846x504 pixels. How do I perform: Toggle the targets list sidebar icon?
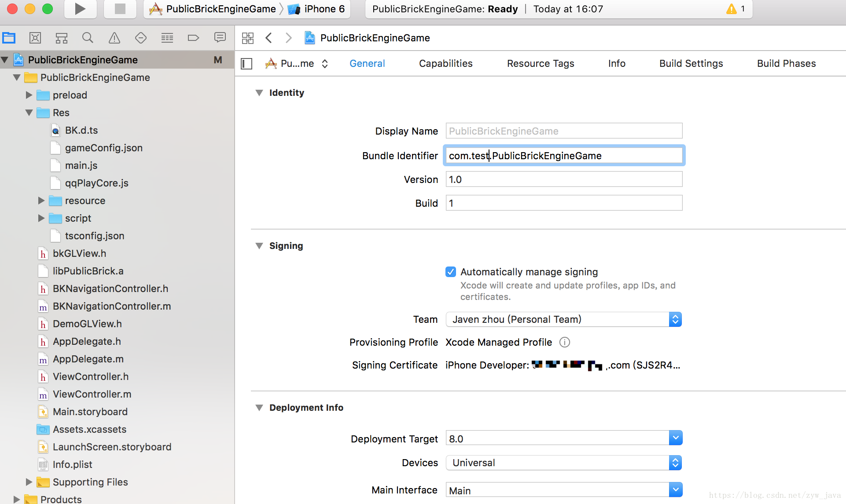pos(246,64)
